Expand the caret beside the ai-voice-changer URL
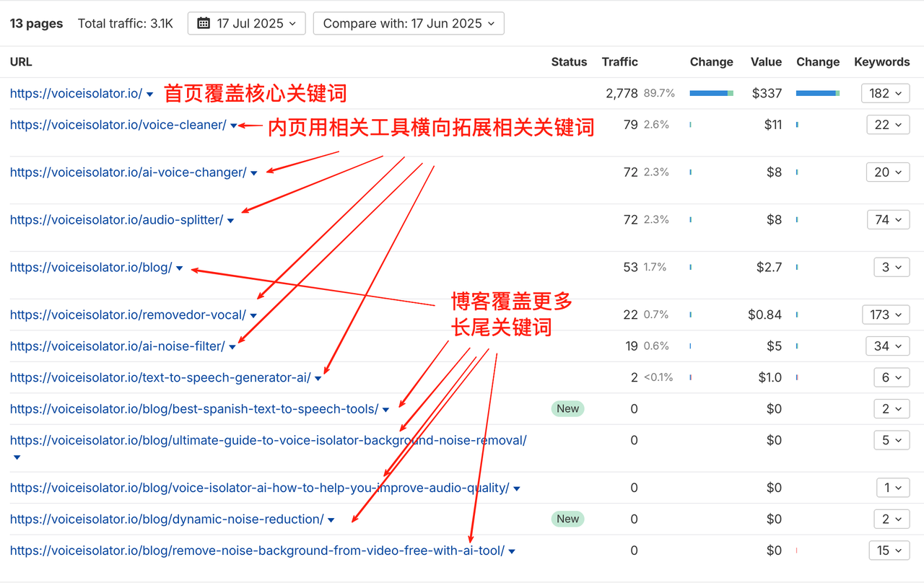 point(254,173)
